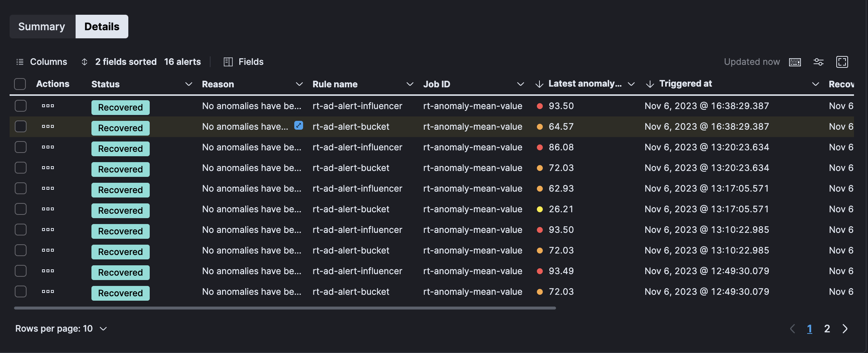Open Reason column header menu
Screen dimensions: 868x353
[299, 84]
